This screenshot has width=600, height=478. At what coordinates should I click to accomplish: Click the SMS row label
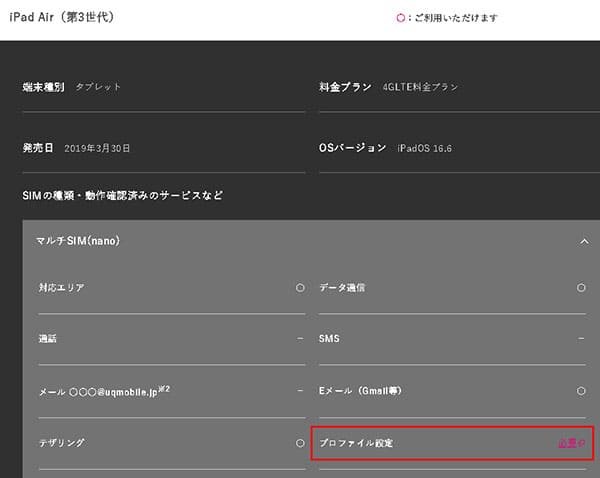coord(329,338)
